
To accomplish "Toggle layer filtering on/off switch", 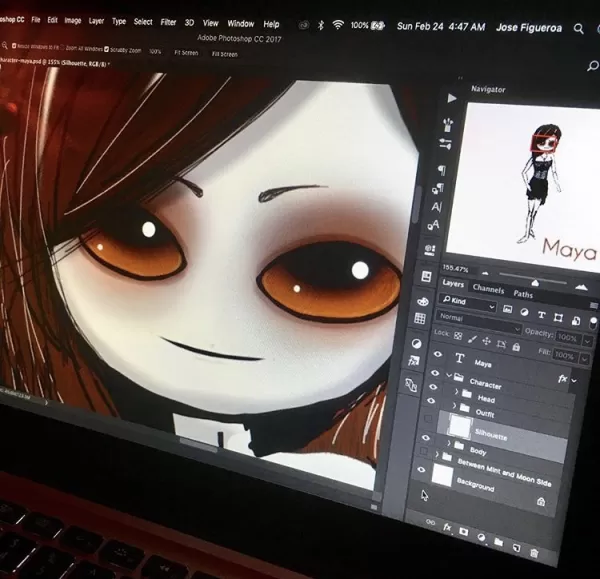I will click(x=593, y=322).
